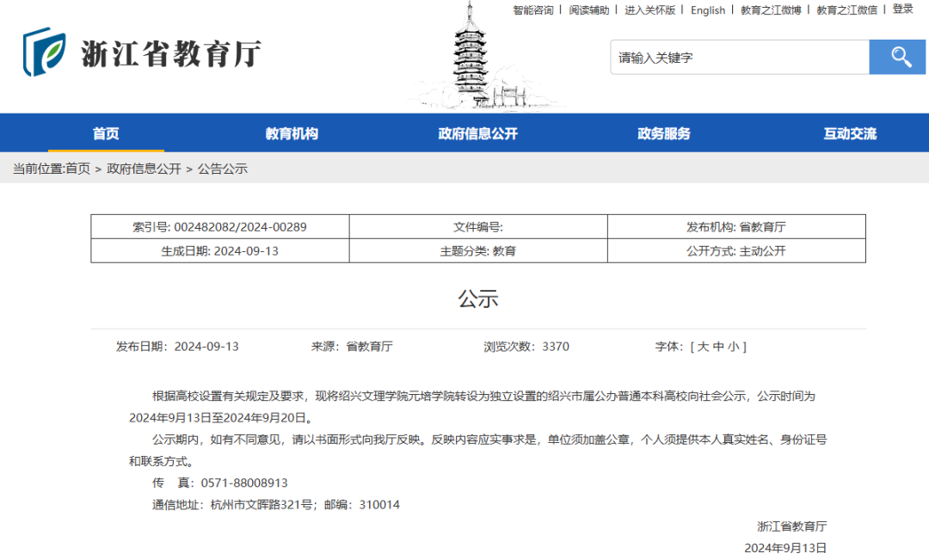
Task: Open the 政务服务 navigation tab
Action: coord(662,132)
